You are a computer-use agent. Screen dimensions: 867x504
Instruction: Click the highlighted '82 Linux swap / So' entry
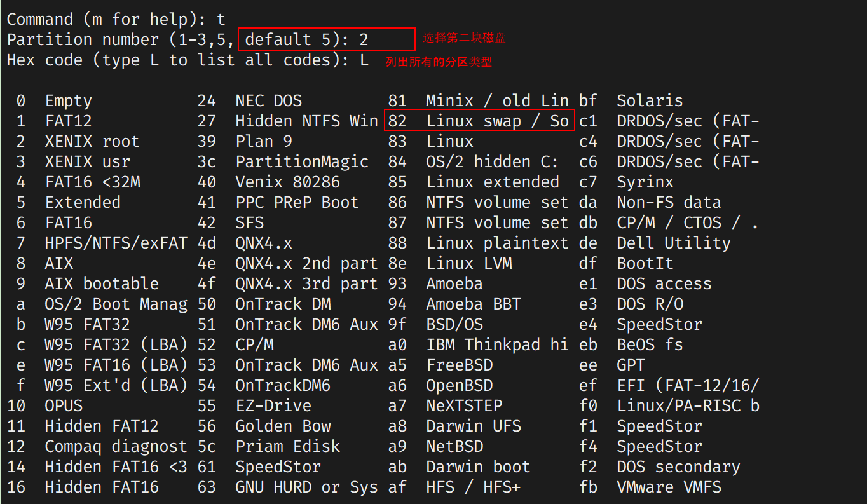pyautogui.click(x=479, y=120)
